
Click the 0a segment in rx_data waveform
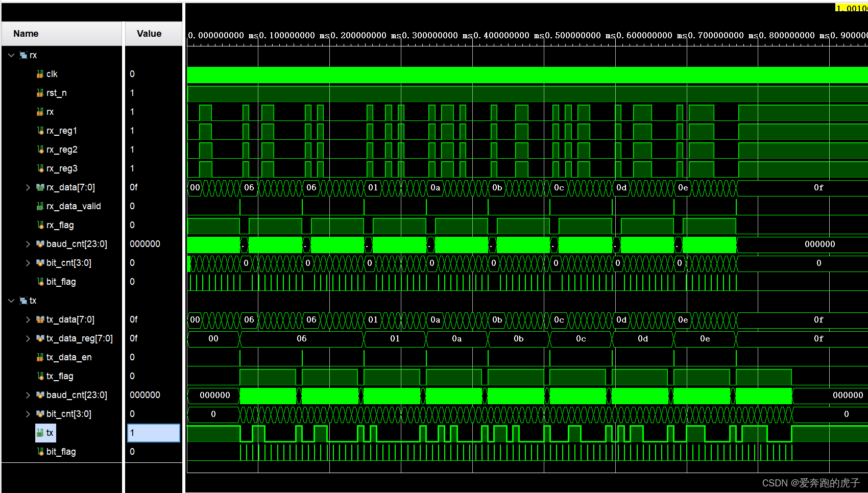[x=435, y=187]
